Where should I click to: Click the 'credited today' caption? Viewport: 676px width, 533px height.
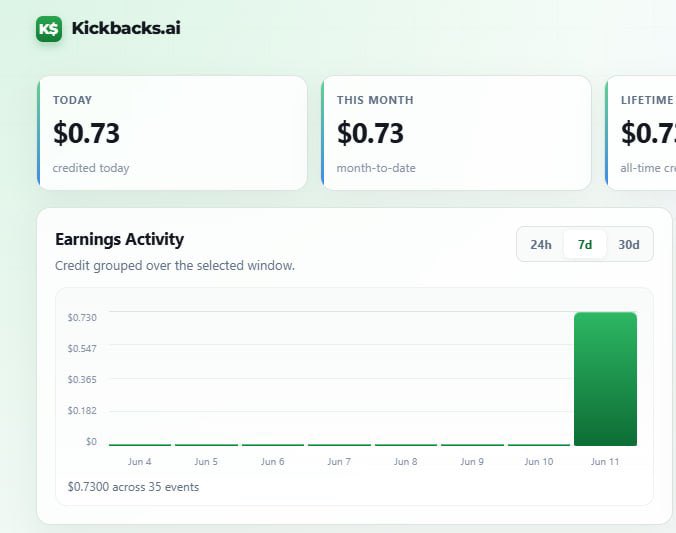click(x=91, y=168)
